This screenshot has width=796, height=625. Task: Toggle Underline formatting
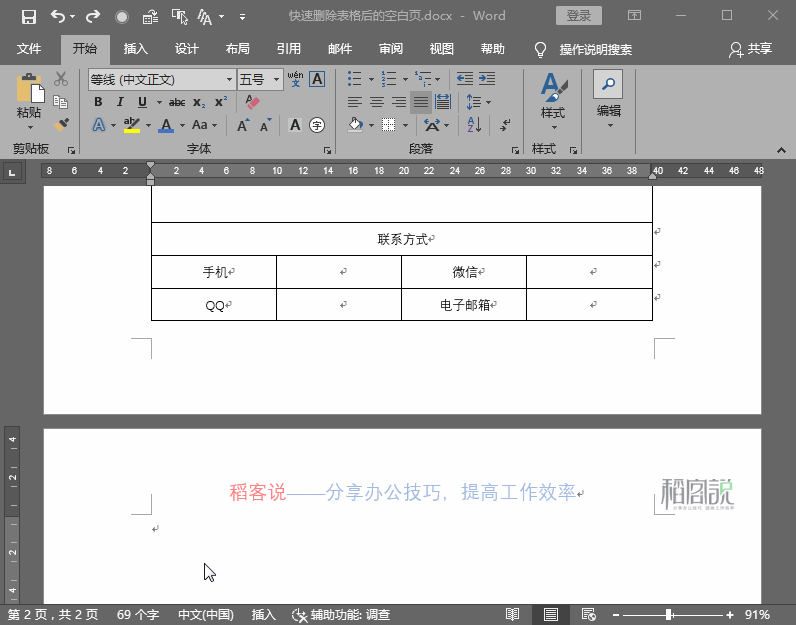[x=143, y=102]
